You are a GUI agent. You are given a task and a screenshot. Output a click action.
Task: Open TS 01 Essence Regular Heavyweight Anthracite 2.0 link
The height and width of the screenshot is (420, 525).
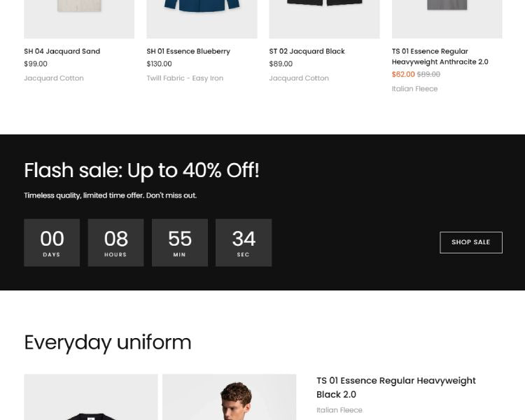(x=440, y=57)
